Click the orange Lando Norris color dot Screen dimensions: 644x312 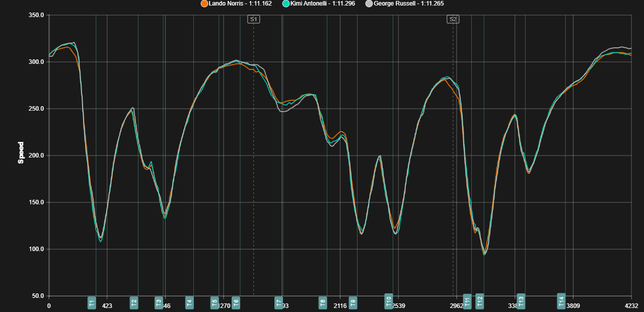tap(204, 4)
